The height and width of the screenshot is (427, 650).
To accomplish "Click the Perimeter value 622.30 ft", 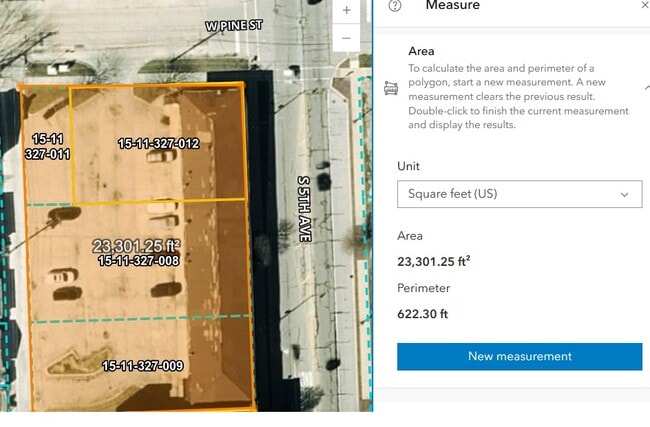I will [x=423, y=314].
